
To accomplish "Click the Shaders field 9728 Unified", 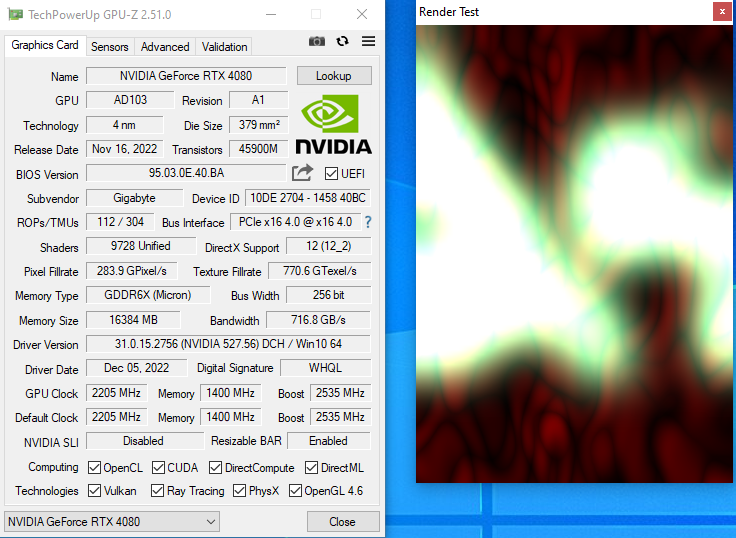I will click(141, 246).
